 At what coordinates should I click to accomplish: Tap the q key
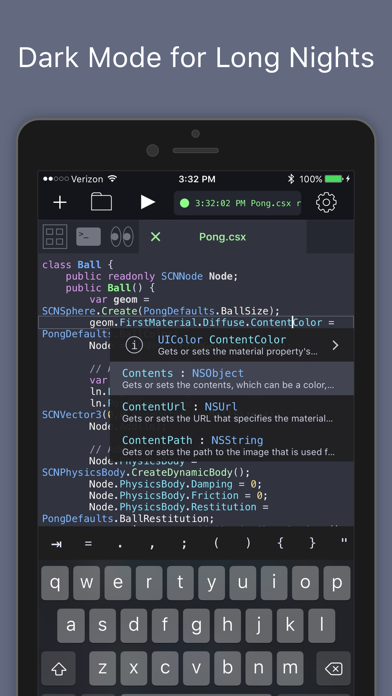(x=55, y=583)
